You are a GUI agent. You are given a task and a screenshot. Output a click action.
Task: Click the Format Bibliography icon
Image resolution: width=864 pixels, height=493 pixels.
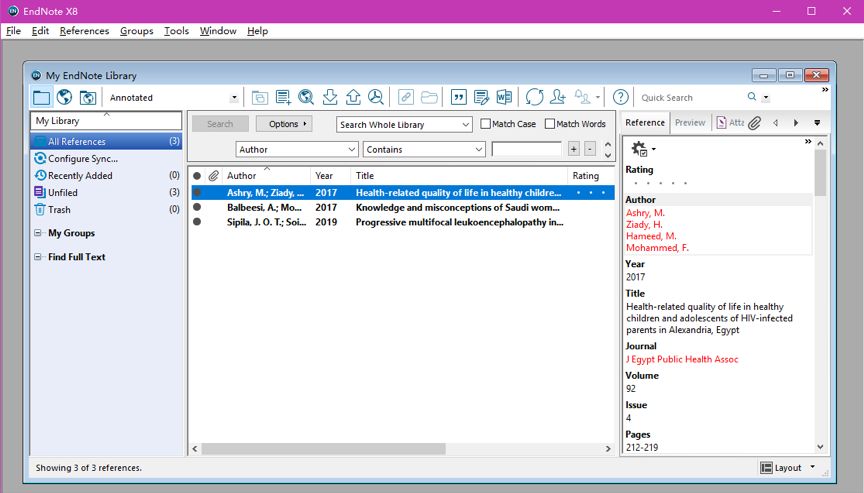coord(481,97)
